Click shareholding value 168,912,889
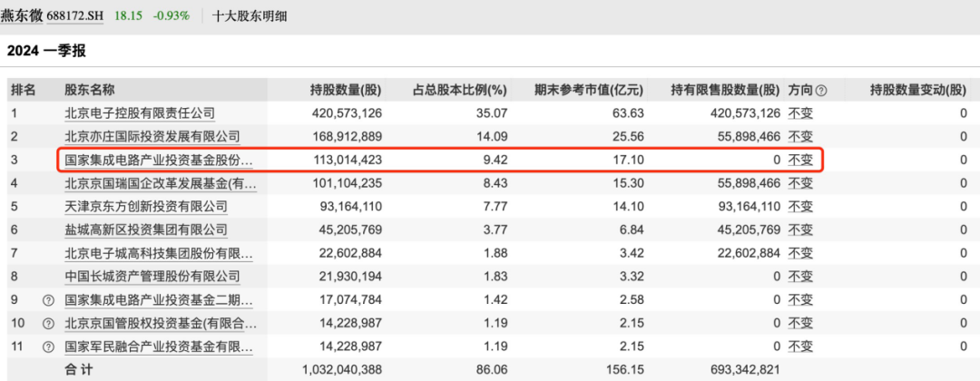 point(347,137)
